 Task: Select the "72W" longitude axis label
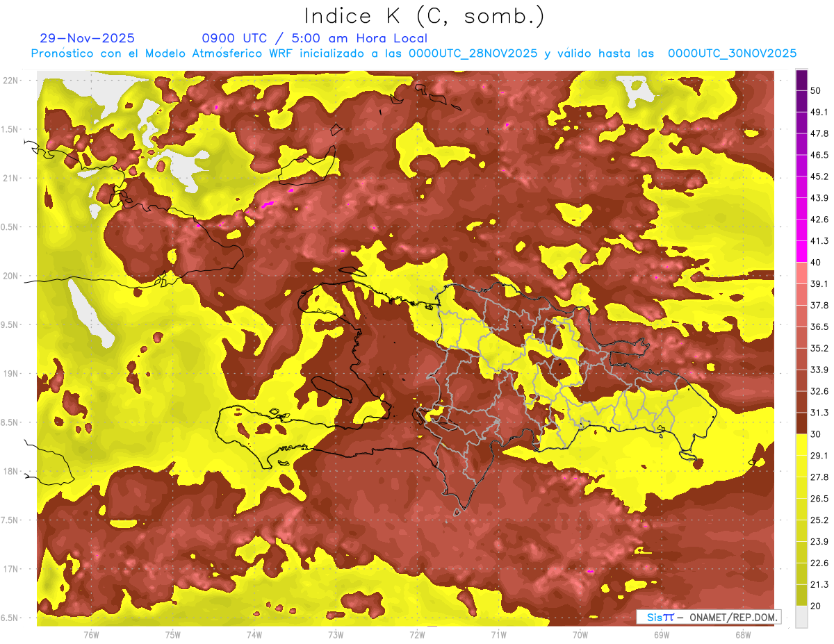click(x=417, y=635)
